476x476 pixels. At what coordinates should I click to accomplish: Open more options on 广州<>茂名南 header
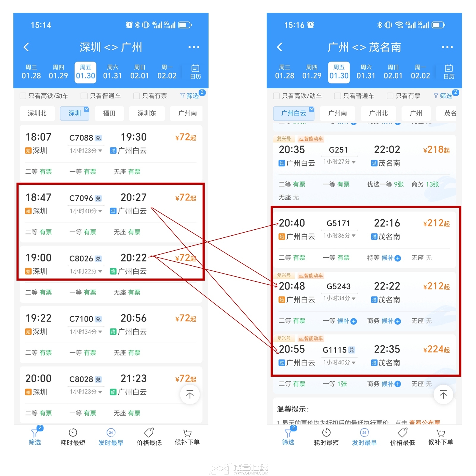(447, 47)
